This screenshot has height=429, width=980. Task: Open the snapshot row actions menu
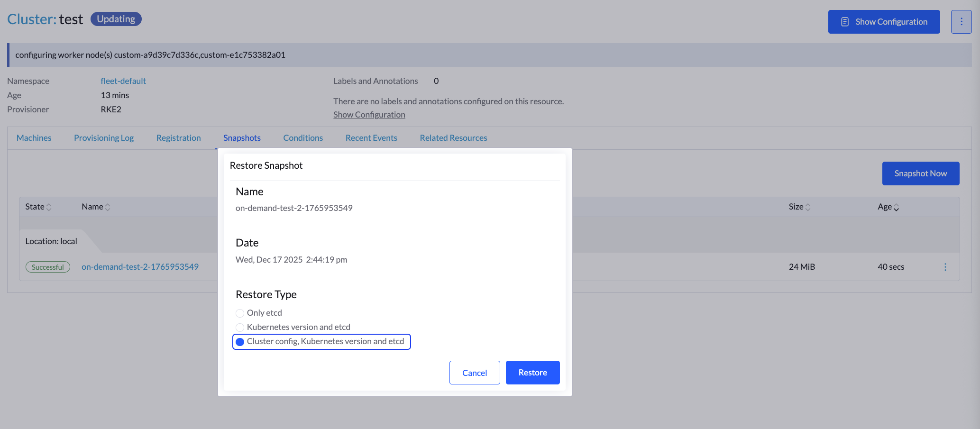pyautogui.click(x=945, y=267)
